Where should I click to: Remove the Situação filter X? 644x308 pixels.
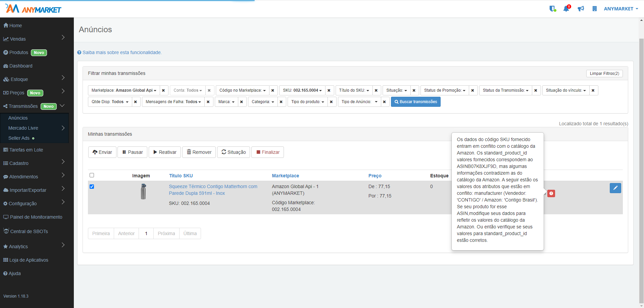click(414, 90)
